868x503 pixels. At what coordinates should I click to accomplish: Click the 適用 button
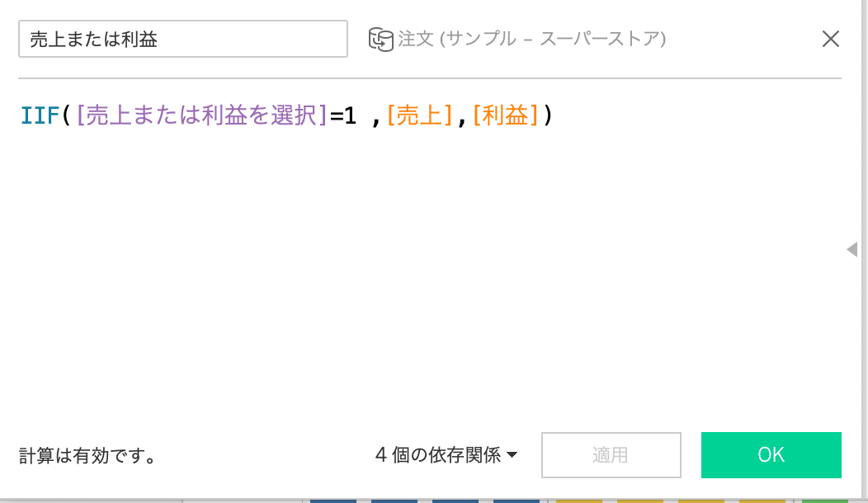point(611,455)
